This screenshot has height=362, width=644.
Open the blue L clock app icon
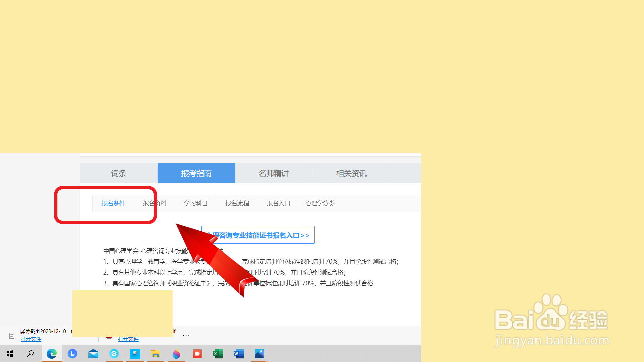(72, 354)
